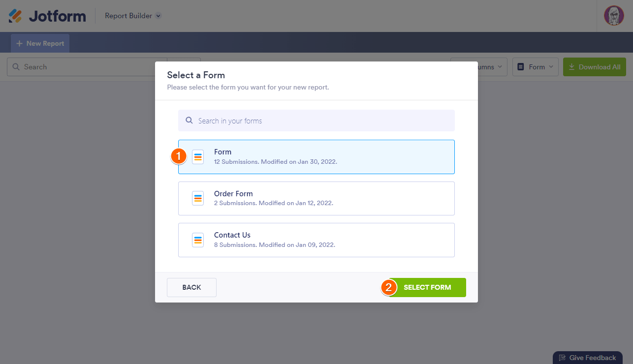Click the New Report tab
This screenshot has width=633, height=364.
[40, 43]
